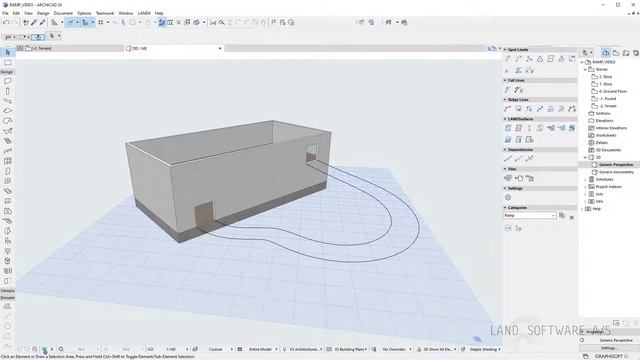Click the first Dependencies line icon

click(x=508, y=158)
